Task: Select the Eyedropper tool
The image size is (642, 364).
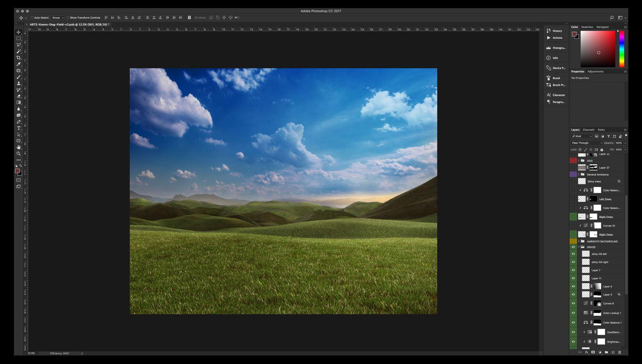Action: pyautogui.click(x=18, y=64)
